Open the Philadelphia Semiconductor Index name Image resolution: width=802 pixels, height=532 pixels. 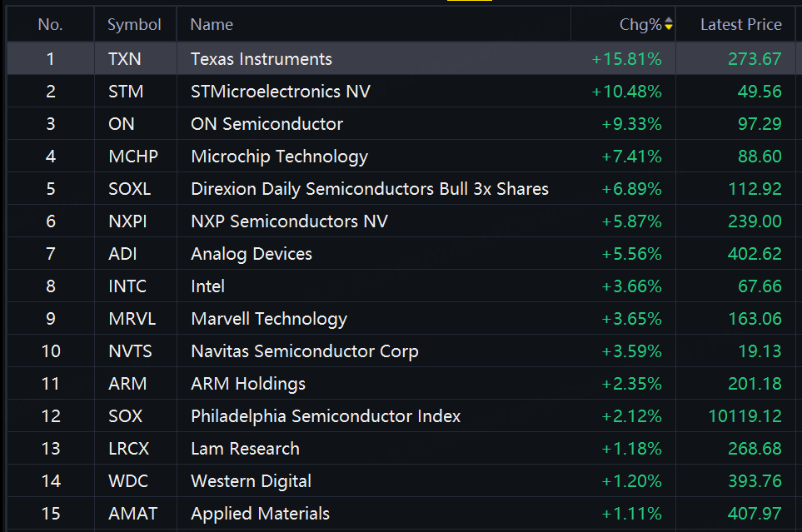(326, 416)
